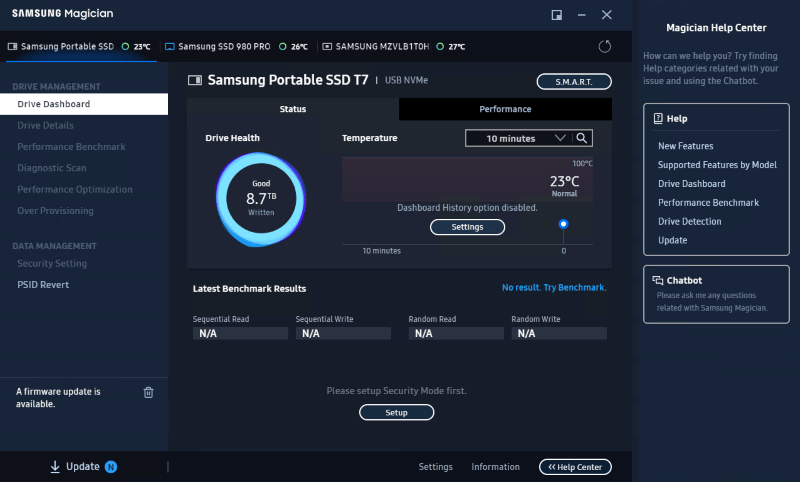This screenshot has width=800, height=482.
Task: Click the Settings button under Dashboard History message
Action: pyautogui.click(x=467, y=227)
